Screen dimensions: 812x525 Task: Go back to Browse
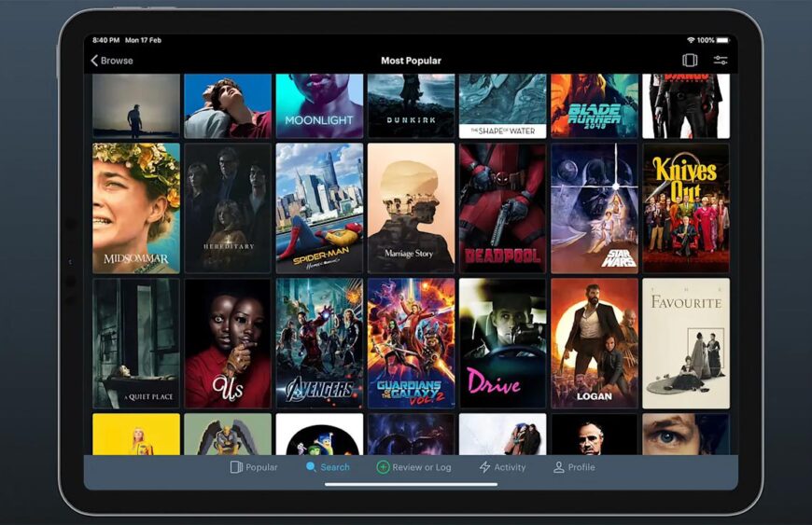pos(112,61)
